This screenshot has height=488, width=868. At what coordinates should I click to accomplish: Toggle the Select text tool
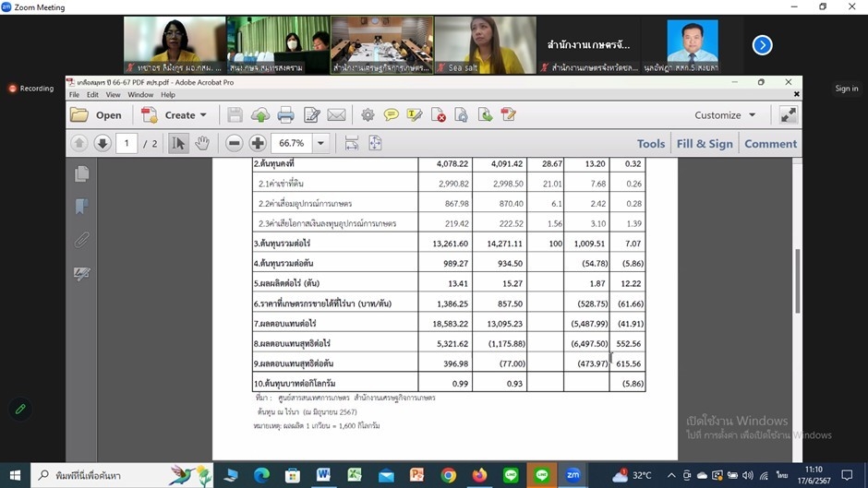tap(179, 143)
